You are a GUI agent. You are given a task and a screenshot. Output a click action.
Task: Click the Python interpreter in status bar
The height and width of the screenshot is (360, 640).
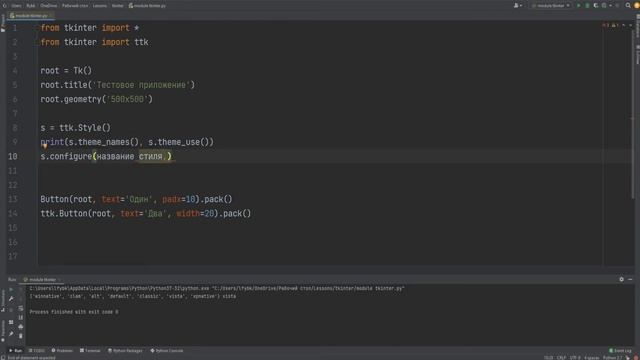[x=613, y=358]
